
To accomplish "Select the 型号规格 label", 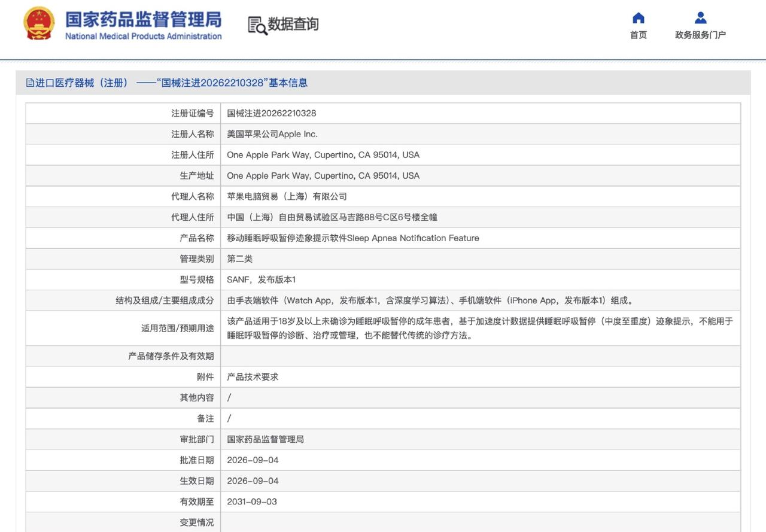I will (x=197, y=280).
